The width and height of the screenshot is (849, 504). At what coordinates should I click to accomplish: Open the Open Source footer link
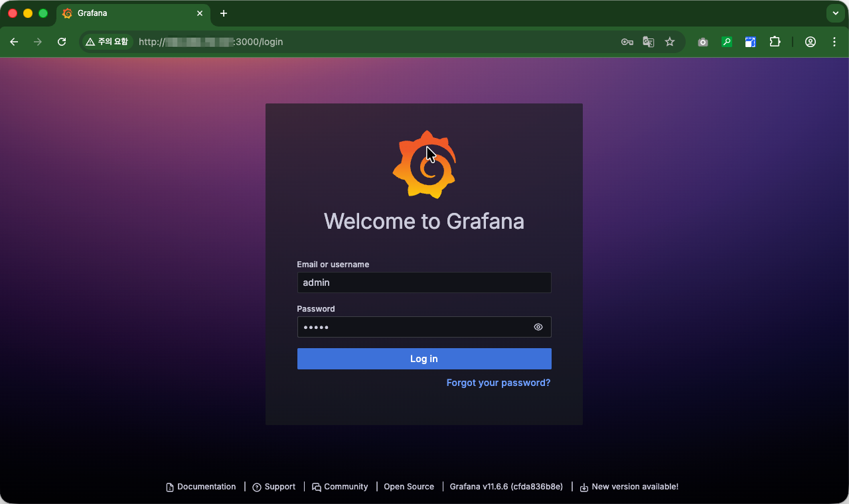point(409,487)
